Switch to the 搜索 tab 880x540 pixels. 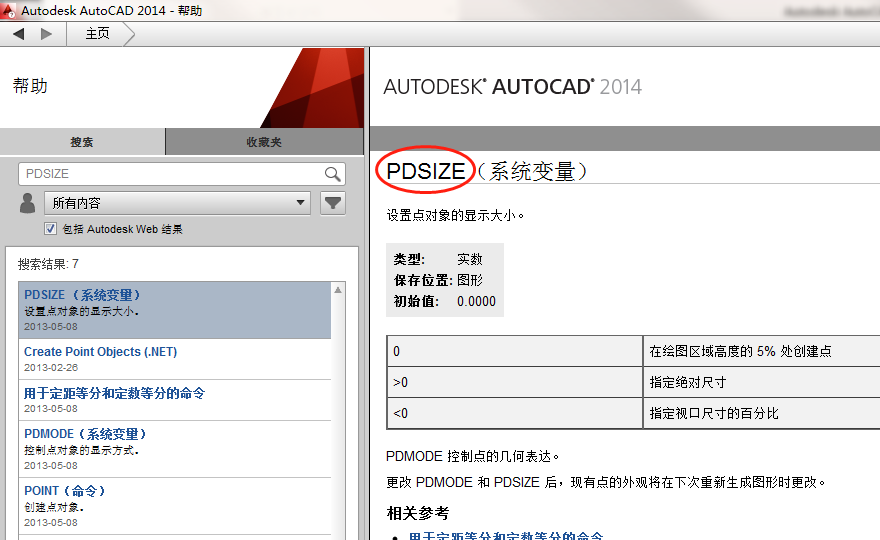(x=82, y=141)
